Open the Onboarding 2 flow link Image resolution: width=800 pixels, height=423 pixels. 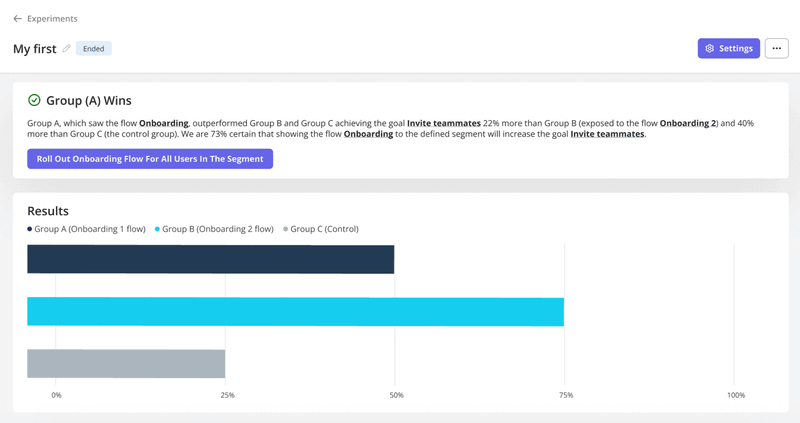pos(687,123)
